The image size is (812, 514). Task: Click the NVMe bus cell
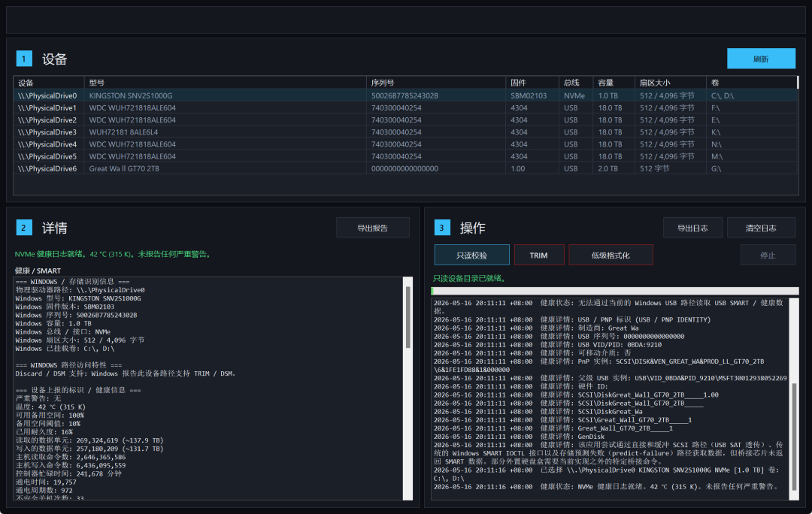[x=574, y=95]
